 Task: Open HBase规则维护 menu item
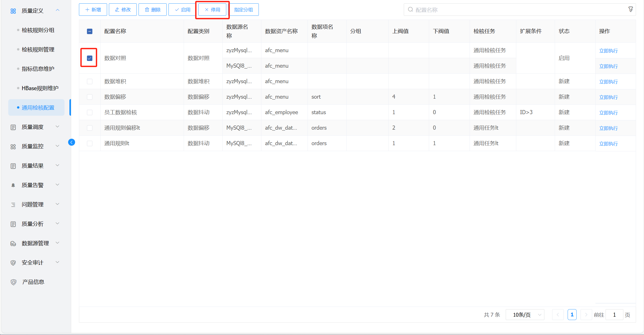(x=40, y=88)
